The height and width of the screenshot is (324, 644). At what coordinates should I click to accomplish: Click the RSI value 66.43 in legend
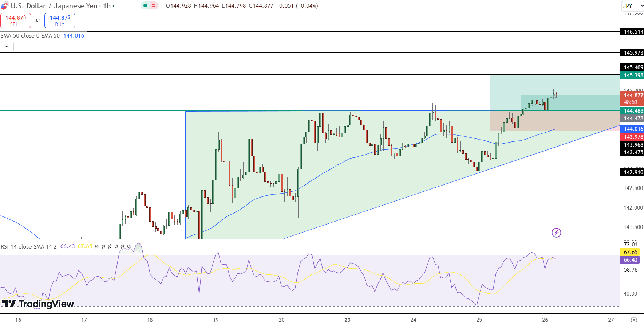67,247
